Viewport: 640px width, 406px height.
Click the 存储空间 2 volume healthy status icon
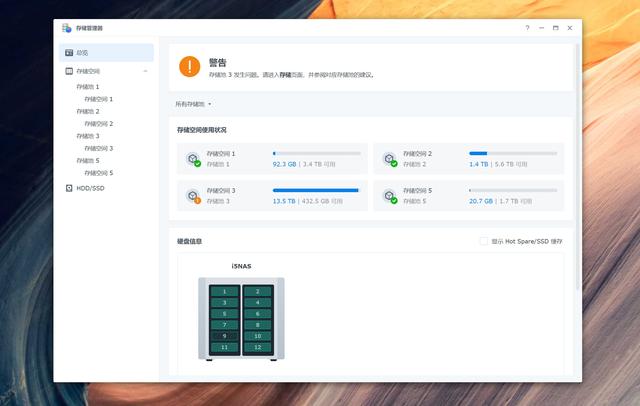(390, 159)
